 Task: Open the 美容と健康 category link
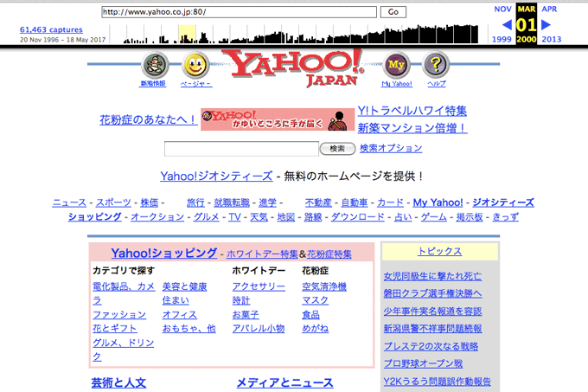[x=184, y=286]
